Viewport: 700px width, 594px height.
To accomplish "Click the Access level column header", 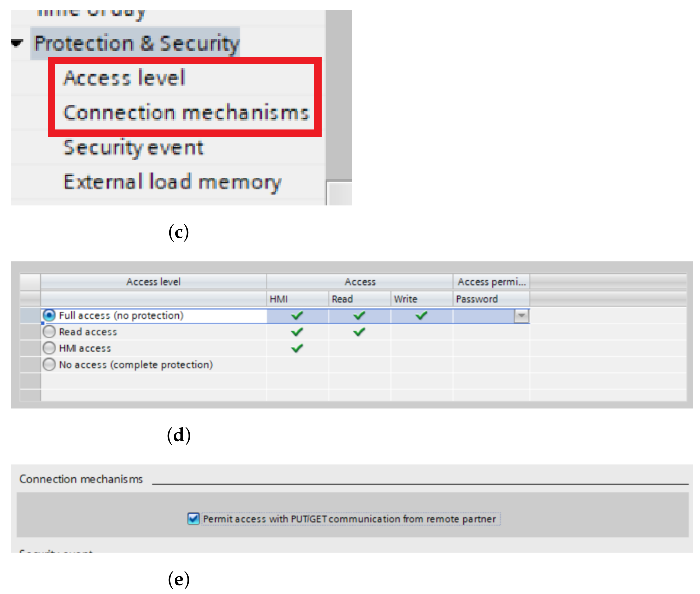I will click(153, 282).
